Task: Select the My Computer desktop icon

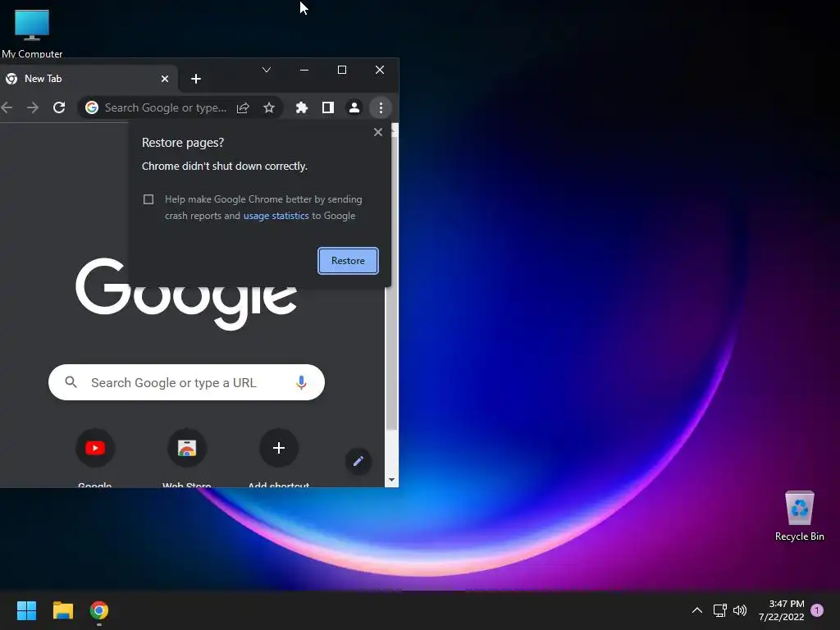Action: click(32, 32)
